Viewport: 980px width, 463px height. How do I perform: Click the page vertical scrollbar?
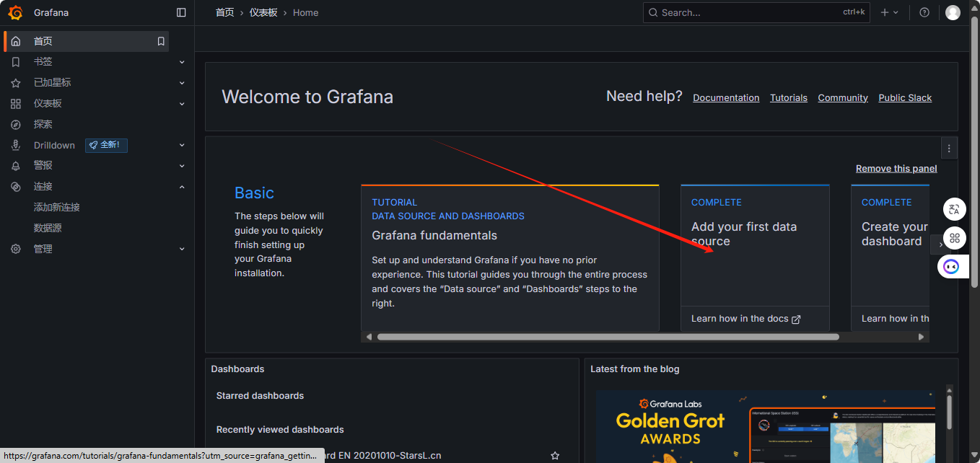974,151
